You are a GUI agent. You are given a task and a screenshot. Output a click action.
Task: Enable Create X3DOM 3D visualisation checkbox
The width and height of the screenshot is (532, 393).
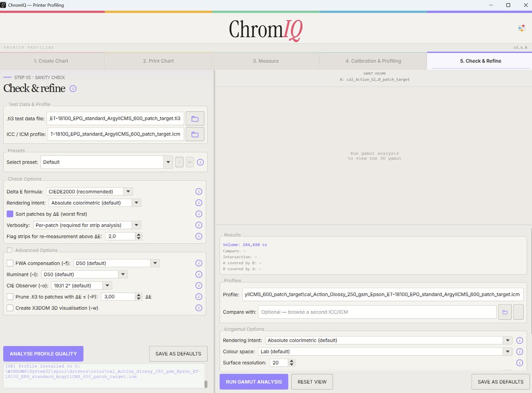[10, 308]
